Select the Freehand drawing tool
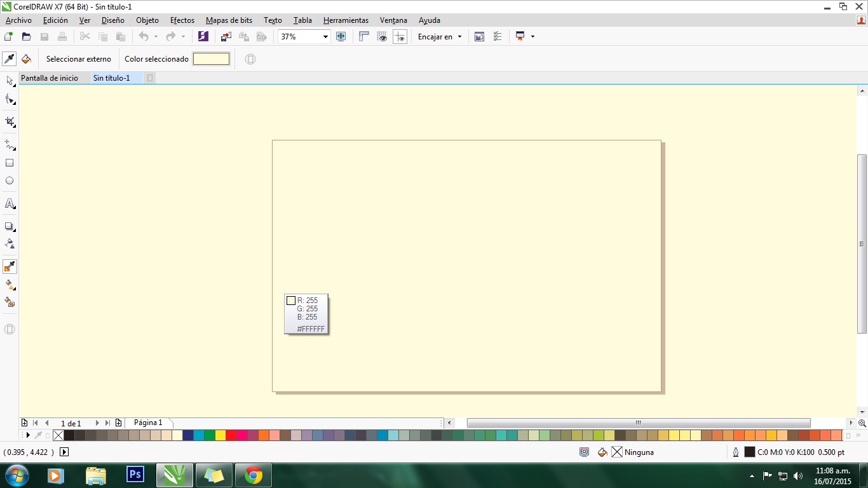The width and height of the screenshot is (868, 488). [10, 145]
